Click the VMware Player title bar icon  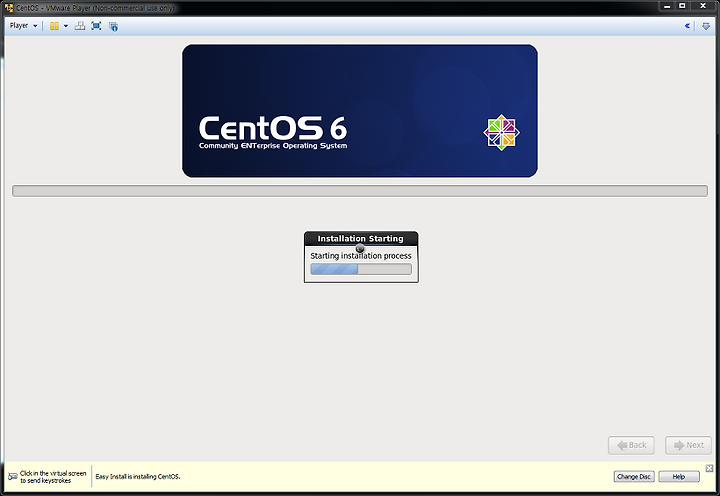[x=9, y=7]
